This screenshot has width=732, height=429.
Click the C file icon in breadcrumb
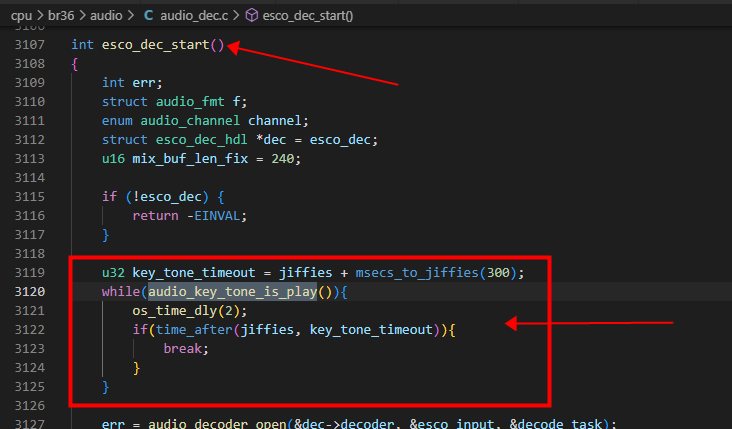click(148, 16)
